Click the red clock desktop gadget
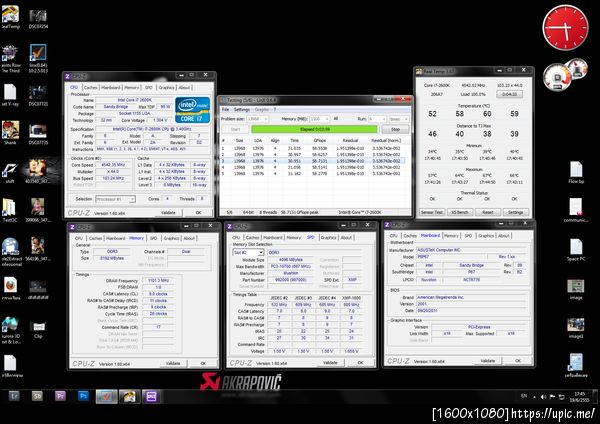This screenshot has width=600, height=424. (x=565, y=28)
